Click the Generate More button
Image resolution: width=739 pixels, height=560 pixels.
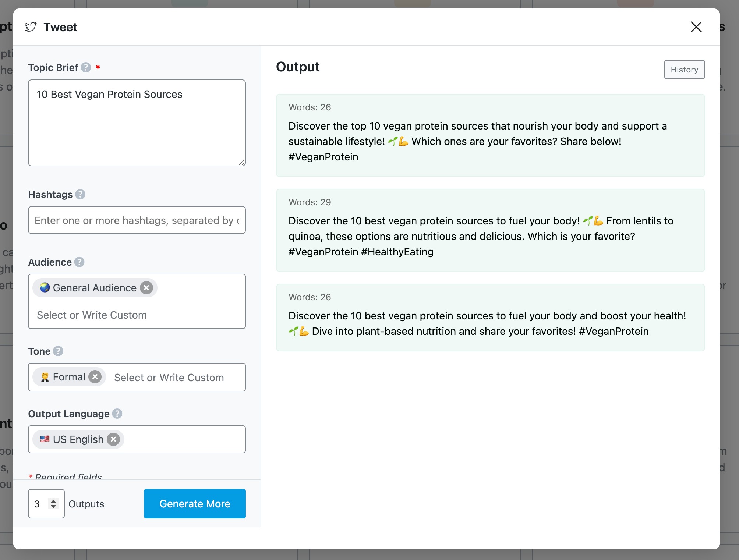click(195, 504)
